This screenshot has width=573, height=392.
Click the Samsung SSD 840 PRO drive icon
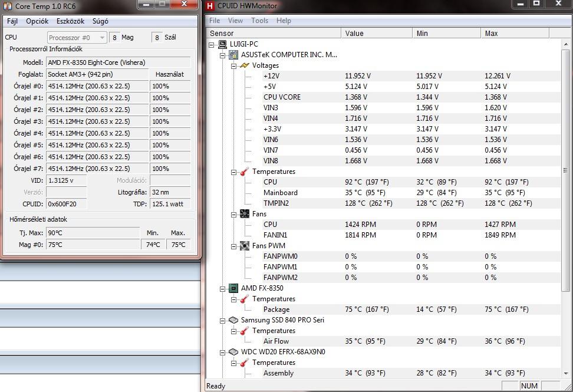click(x=233, y=320)
